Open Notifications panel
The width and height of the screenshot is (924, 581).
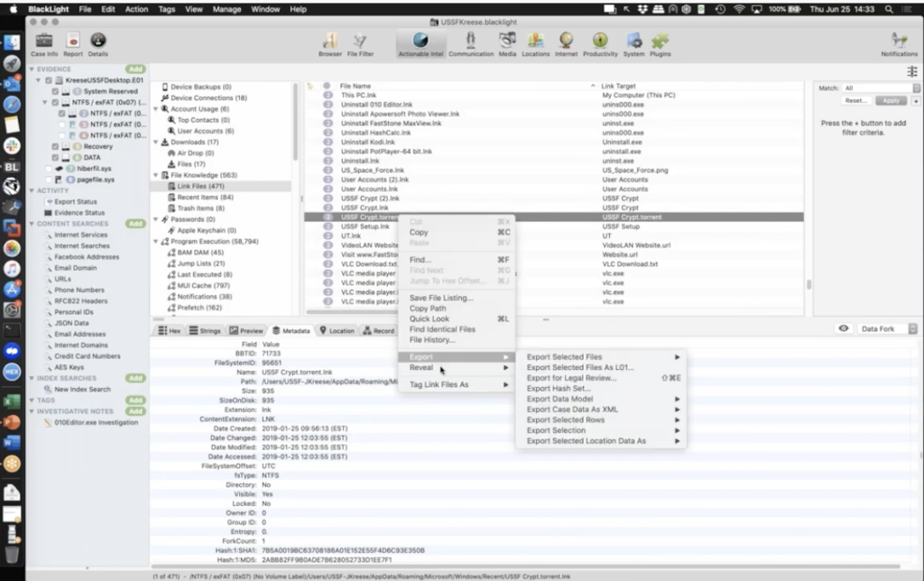pyautogui.click(x=900, y=45)
